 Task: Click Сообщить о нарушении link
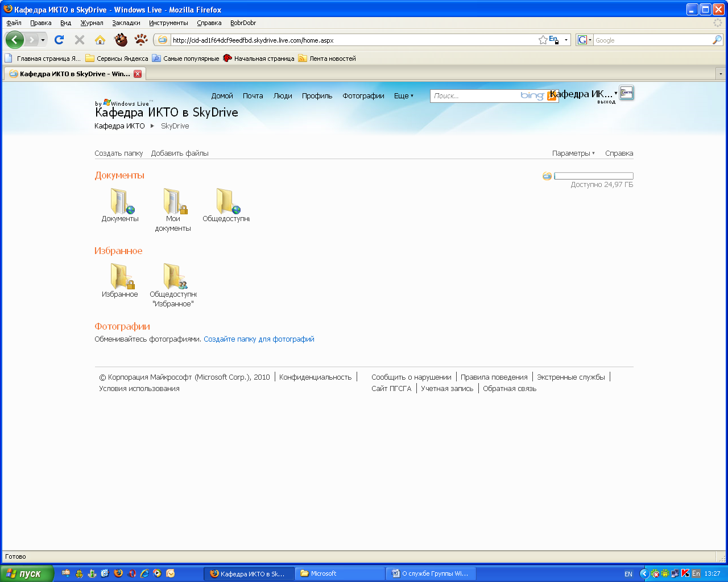[x=411, y=377]
